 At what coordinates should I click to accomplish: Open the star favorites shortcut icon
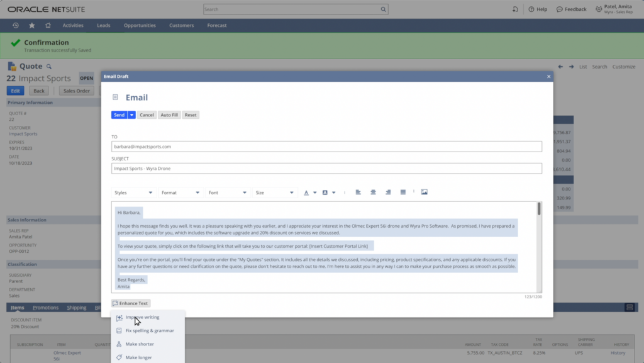31,25
